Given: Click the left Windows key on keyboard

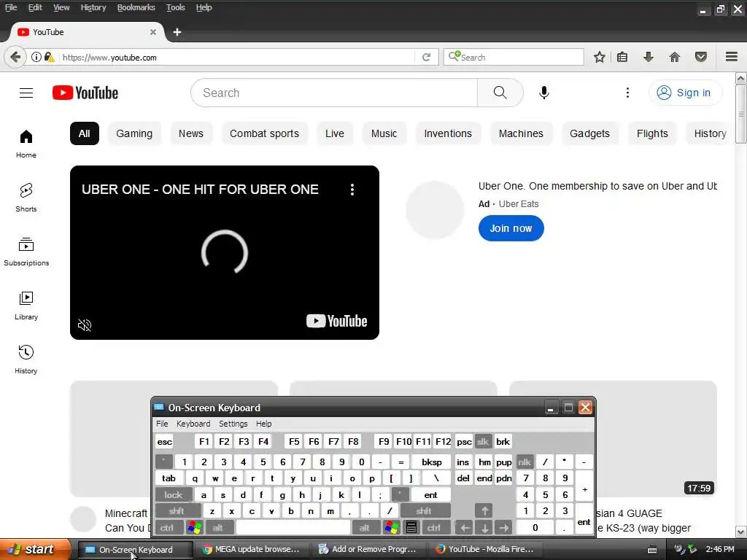Looking at the screenshot, I should (x=194, y=527).
